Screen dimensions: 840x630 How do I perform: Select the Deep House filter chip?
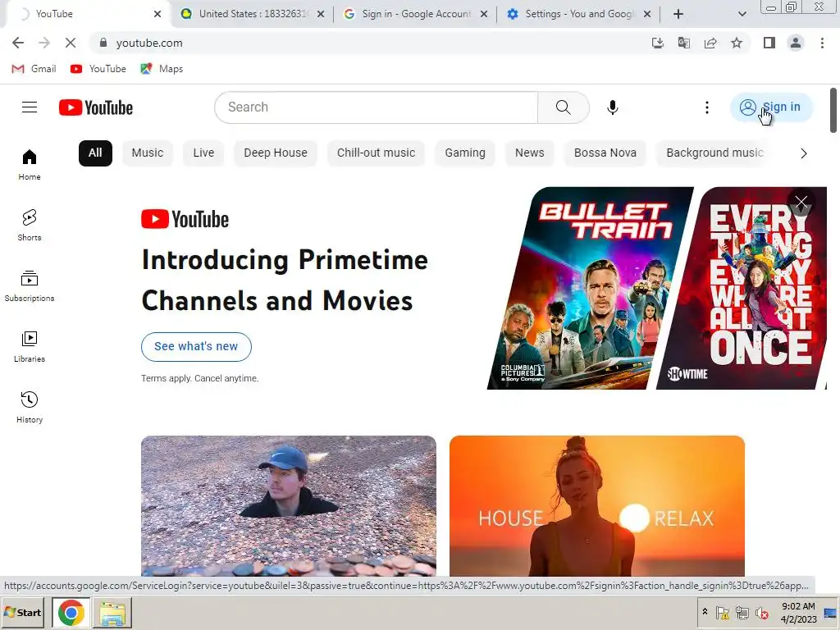tap(276, 153)
